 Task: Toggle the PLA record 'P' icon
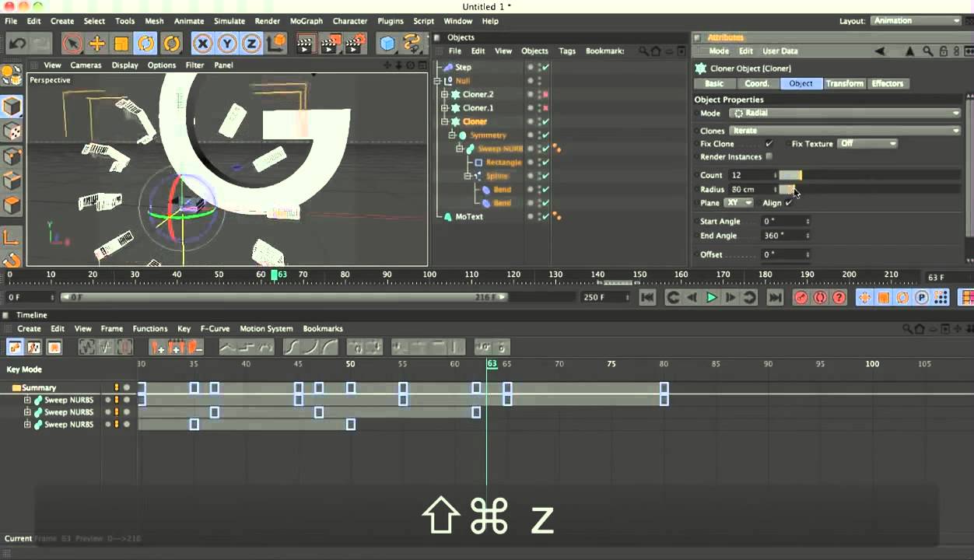(922, 297)
